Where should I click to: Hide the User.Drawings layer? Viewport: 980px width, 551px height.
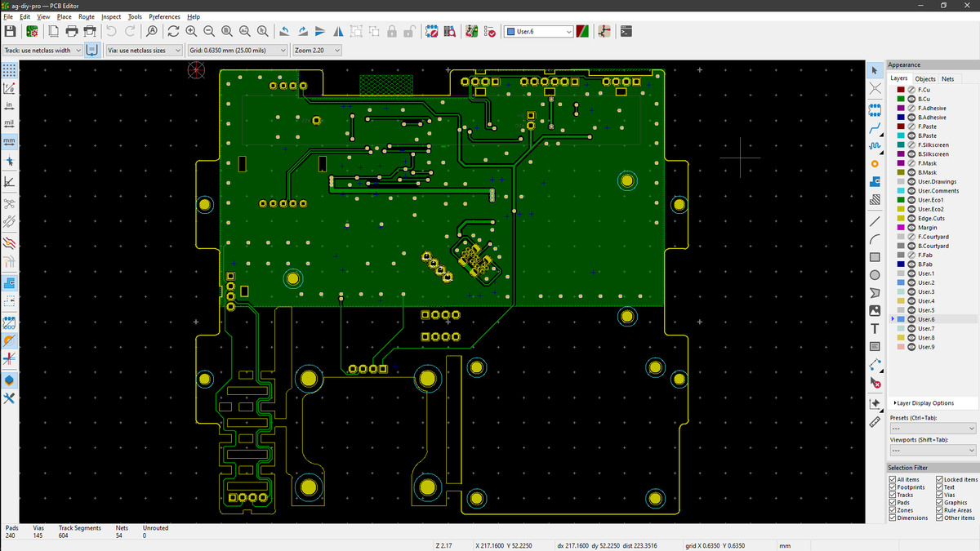911,181
